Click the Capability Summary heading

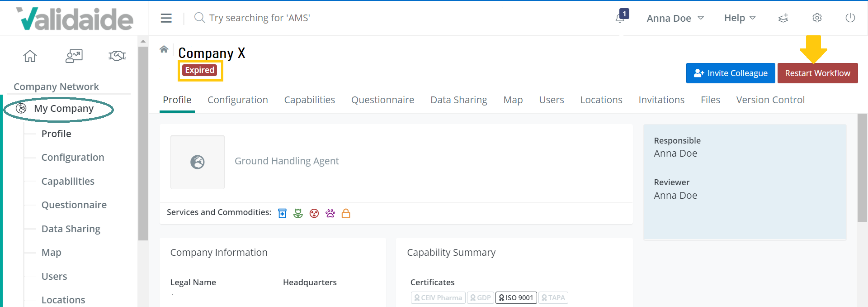pyautogui.click(x=451, y=253)
